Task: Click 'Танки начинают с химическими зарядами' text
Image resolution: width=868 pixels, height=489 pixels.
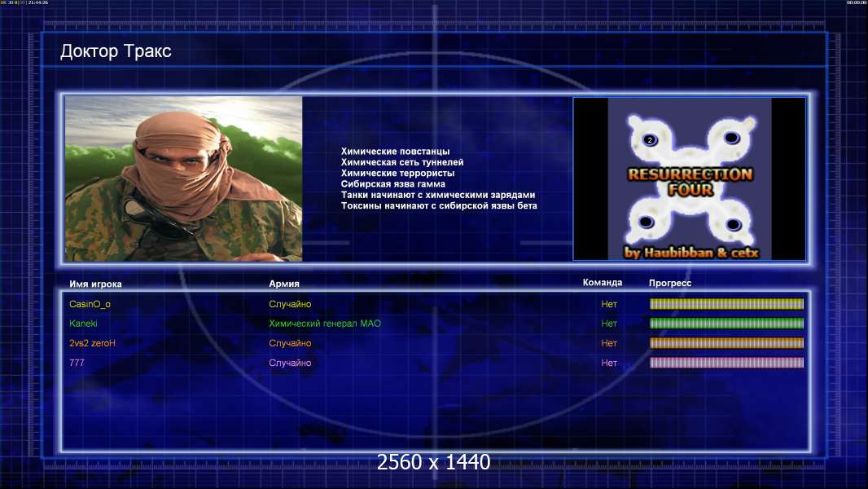Action: tap(438, 195)
